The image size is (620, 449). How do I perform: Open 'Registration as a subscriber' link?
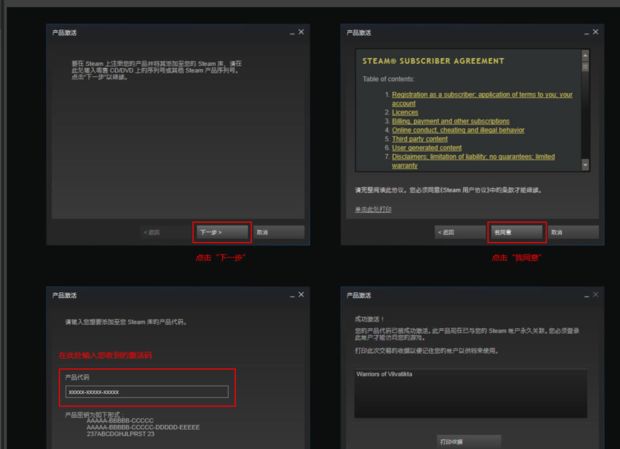click(x=482, y=99)
